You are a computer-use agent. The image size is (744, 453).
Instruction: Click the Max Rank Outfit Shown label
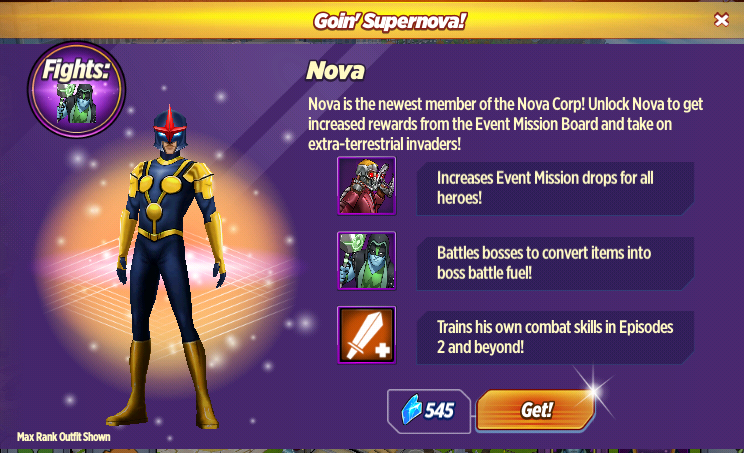[64, 437]
